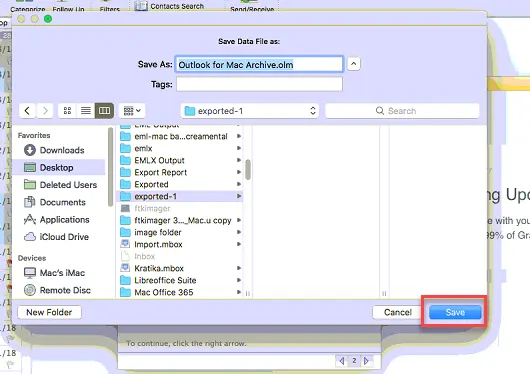The height and width of the screenshot is (374, 530).
Task: Cancel the save dialog
Action: [398, 312]
